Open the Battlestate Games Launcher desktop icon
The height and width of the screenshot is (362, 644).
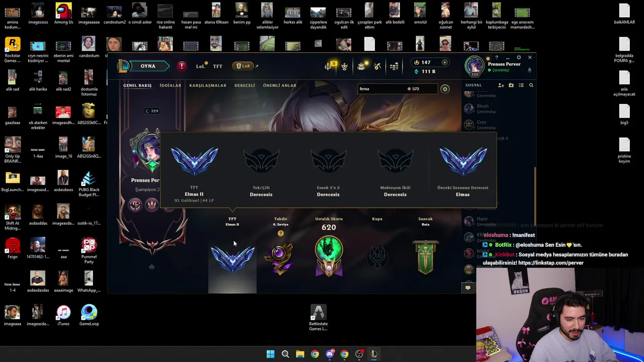318,318
